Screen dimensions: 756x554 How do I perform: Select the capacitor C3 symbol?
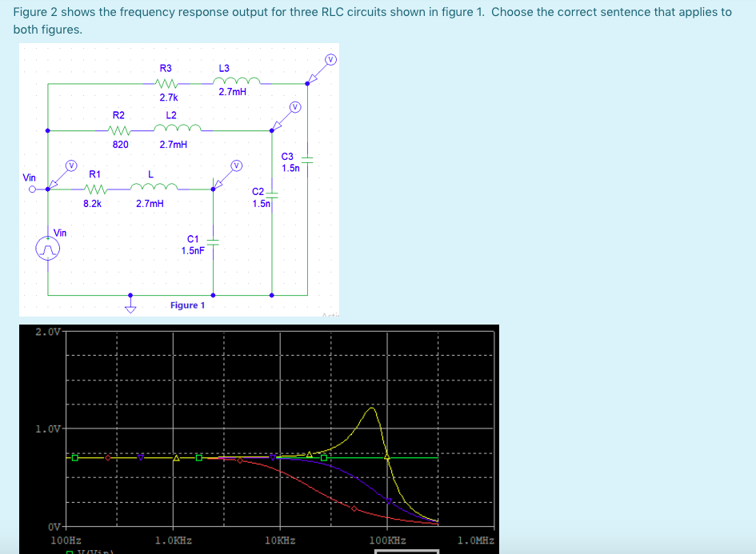(306, 160)
